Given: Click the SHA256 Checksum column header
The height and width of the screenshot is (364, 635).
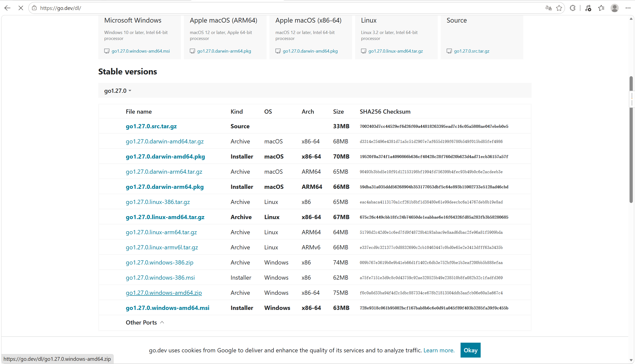Looking at the screenshot, I should click(385, 111).
